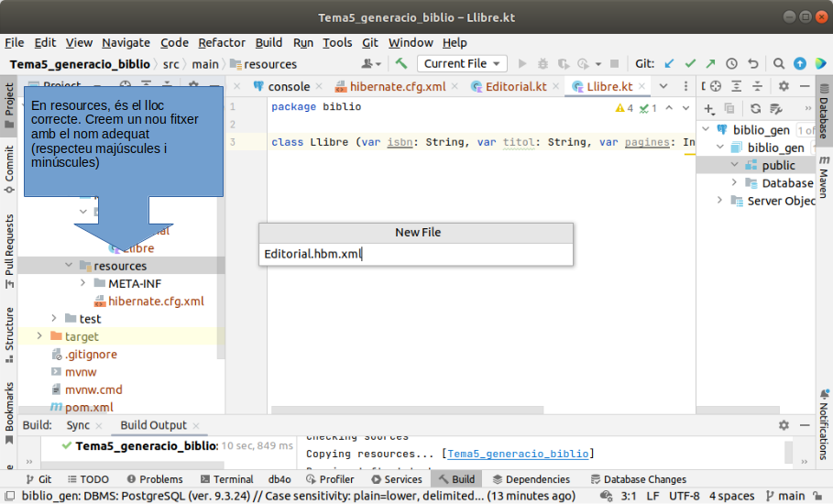Expand the META-INF folder
The width and height of the screenshot is (833, 504).
[82, 282]
